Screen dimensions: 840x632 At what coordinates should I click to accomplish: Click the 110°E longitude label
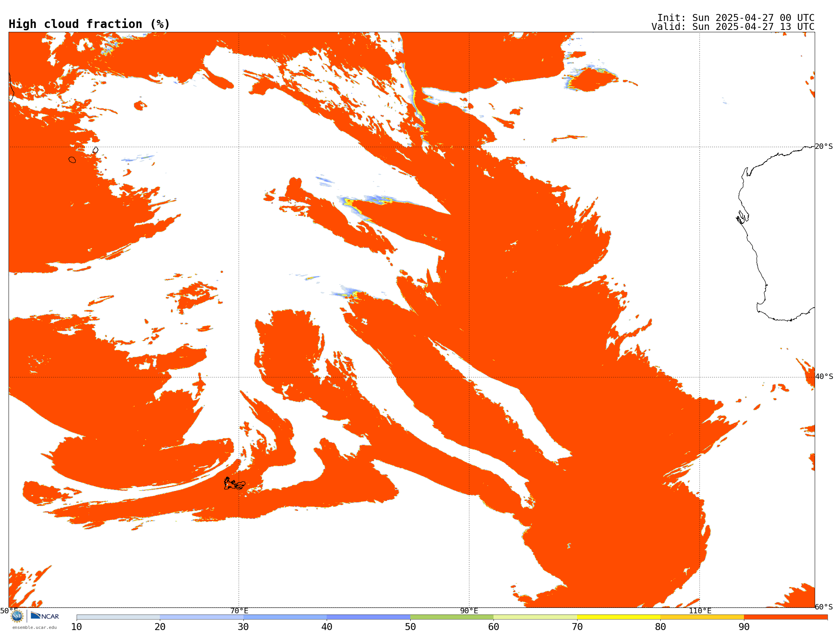[700, 611]
